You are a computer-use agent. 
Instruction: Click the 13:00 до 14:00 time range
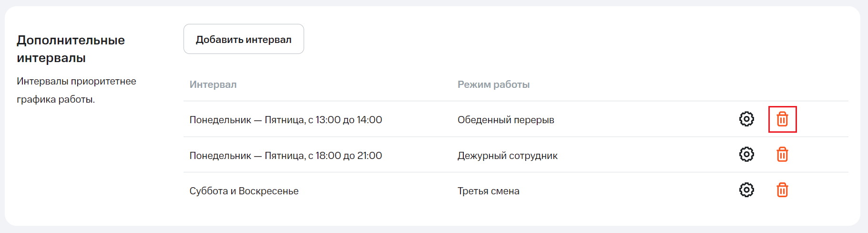[349, 120]
